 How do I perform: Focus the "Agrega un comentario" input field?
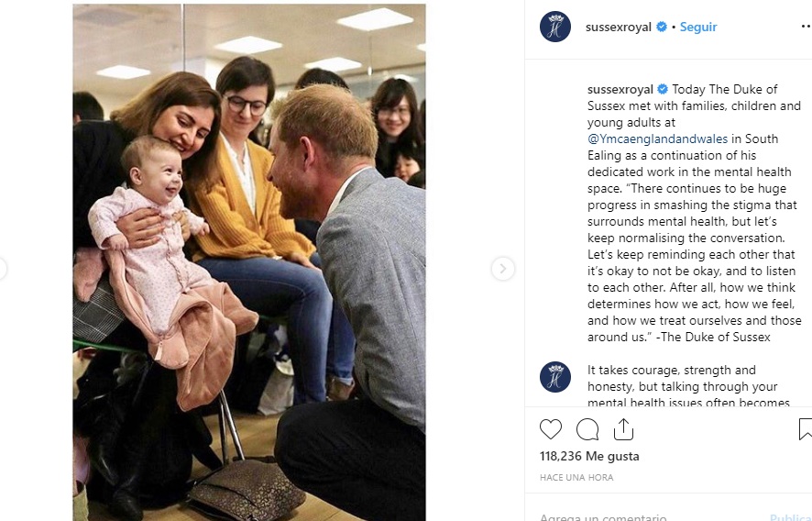point(642,516)
